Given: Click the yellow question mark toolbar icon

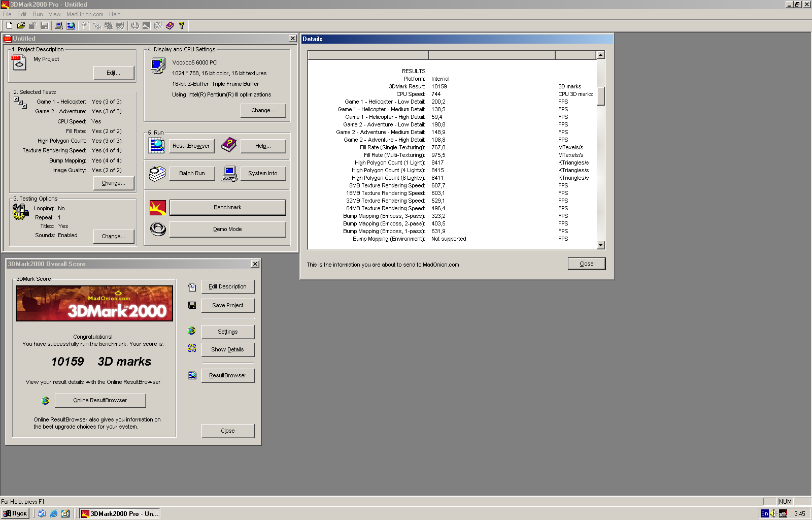Looking at the screenshot, I should click(181, 25).
